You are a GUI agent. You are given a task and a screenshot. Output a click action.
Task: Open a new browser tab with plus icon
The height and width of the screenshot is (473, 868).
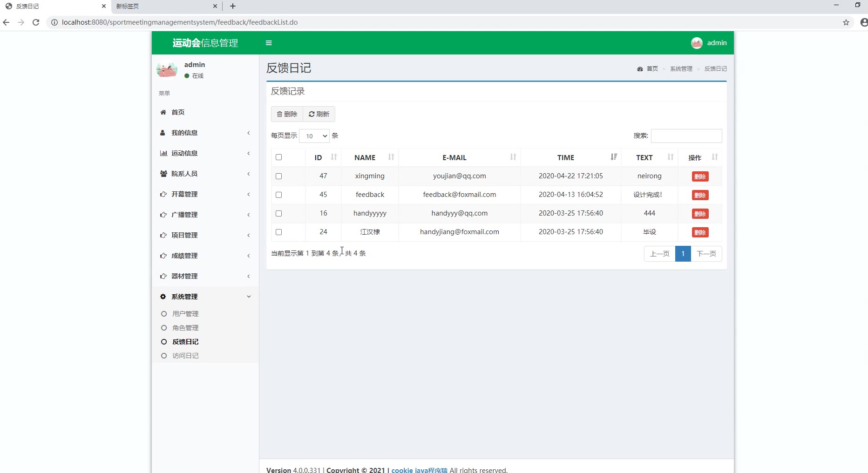pos(233,6)
